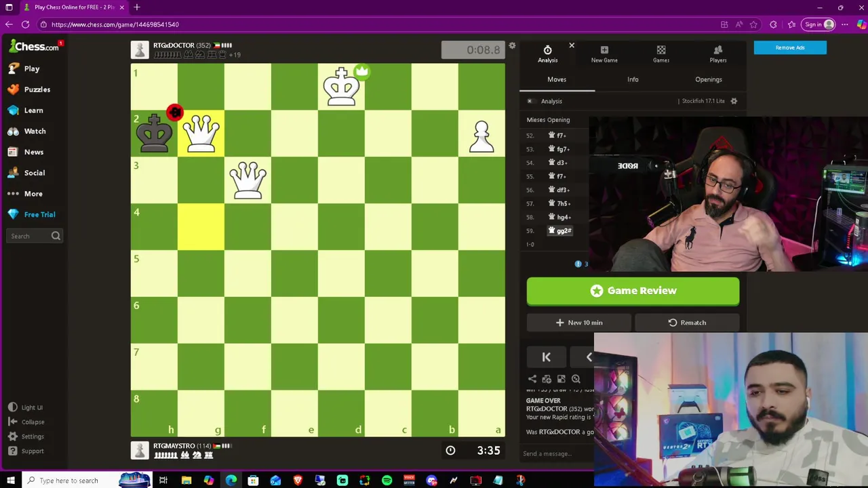This screenshot has width=868, height=488.
Task: Go to Learn in the sidebar
Action: [26, 110]
